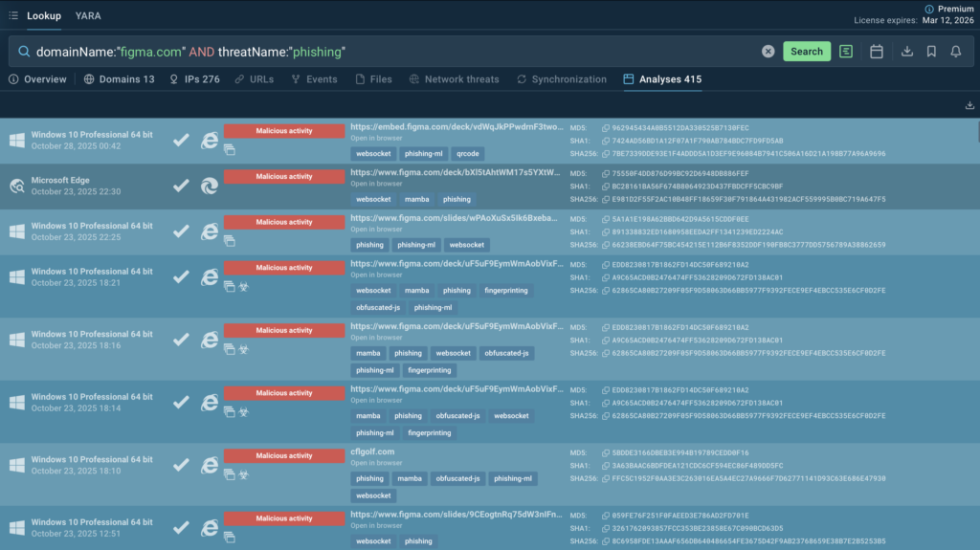Click the download icon in search bar
980x550 pixels.
pyautogui.click(x=907, y=52)
